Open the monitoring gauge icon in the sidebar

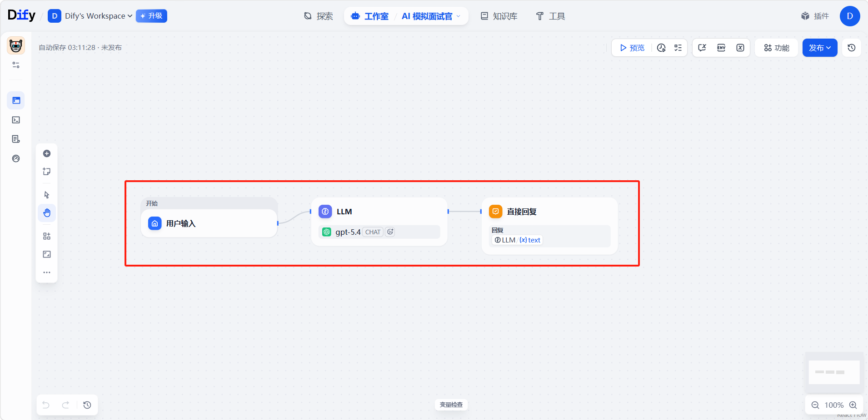tap(16, 158)
